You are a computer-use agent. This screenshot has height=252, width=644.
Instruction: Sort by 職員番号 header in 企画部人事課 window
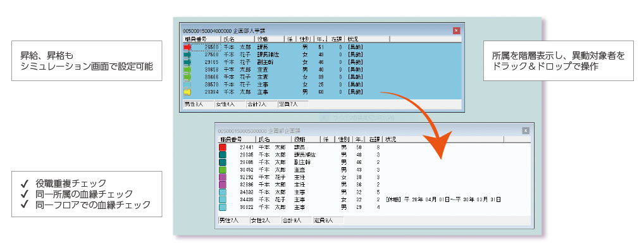202,39
